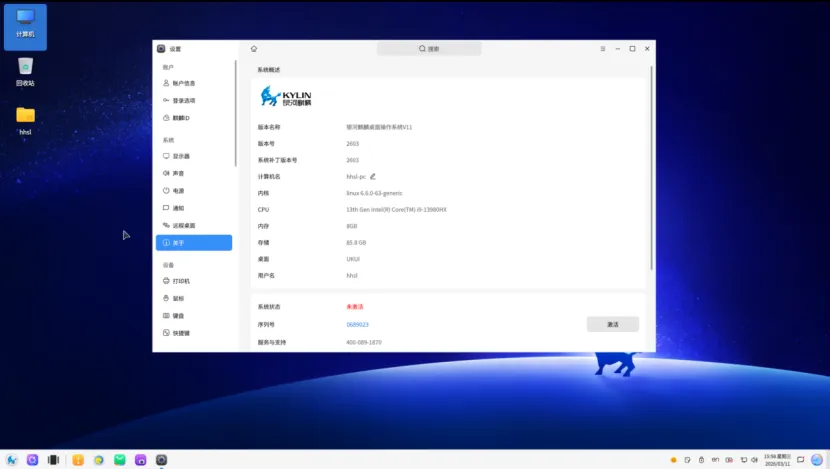The width and height of the screenshot is (831, 470).
Task: Open the notification center tray icon
Action: click(801, 460)
